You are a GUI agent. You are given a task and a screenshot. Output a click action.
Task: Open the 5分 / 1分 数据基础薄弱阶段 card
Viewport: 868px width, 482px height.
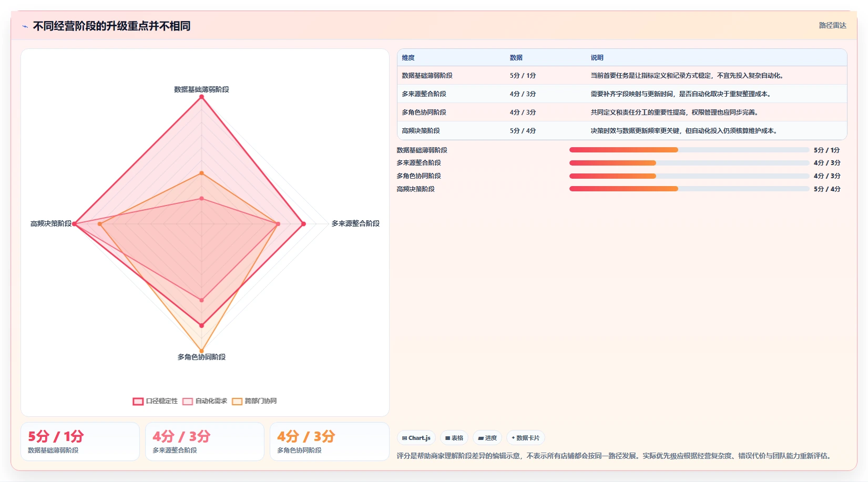pos(80,442)
